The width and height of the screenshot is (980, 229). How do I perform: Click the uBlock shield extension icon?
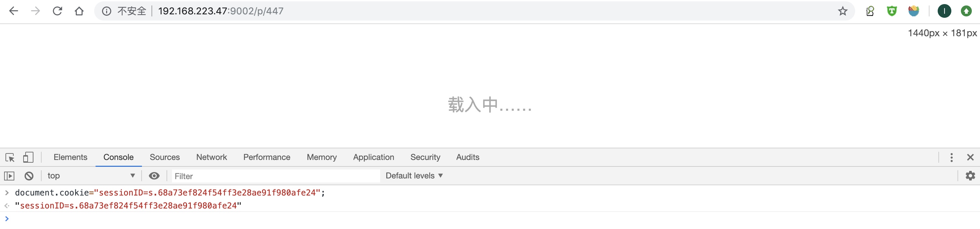pyautogui.click(x=892, y=11)
